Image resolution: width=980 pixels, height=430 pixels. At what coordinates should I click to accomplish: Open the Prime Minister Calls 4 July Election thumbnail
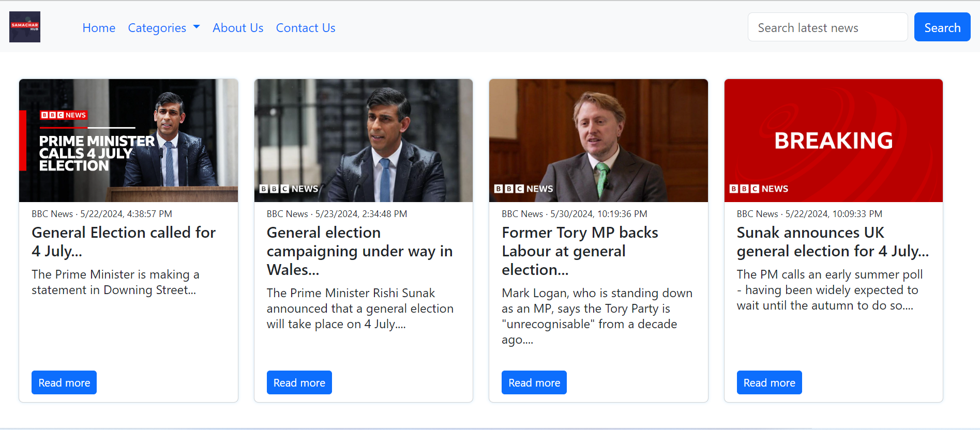(x=128, y=141)
